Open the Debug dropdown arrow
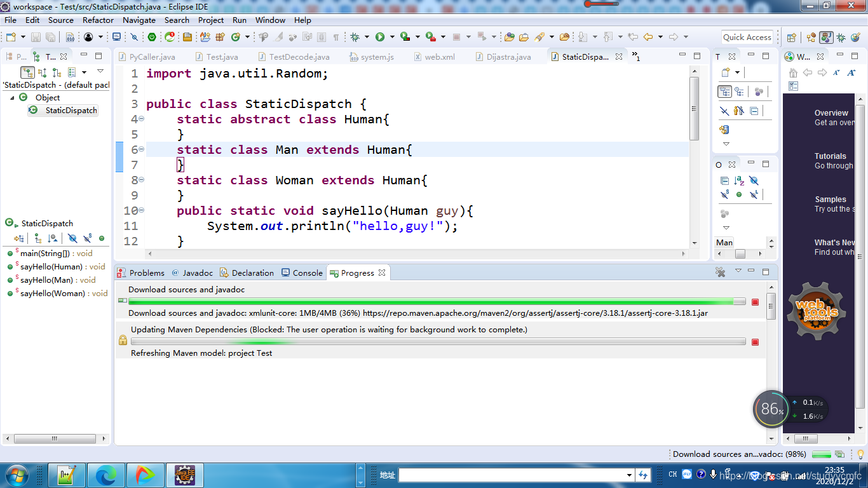This screenshot has height=488, width=868. click(x=366, y=37)
